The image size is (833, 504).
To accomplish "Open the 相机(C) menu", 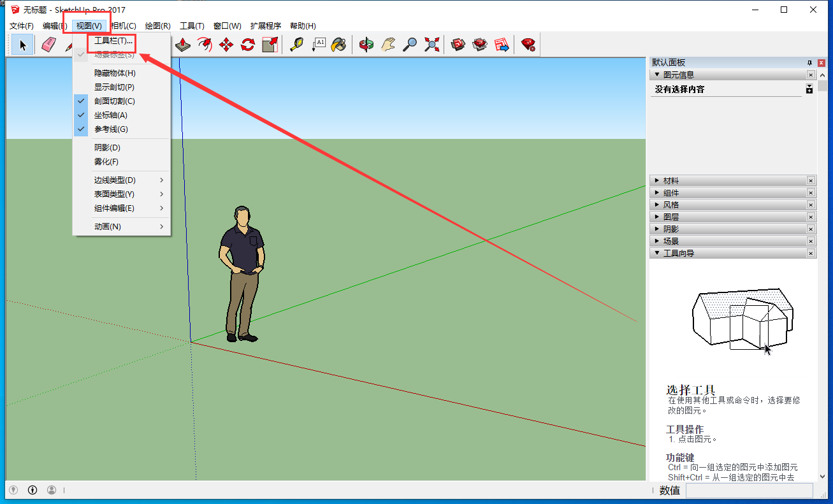I will [124, 26].
